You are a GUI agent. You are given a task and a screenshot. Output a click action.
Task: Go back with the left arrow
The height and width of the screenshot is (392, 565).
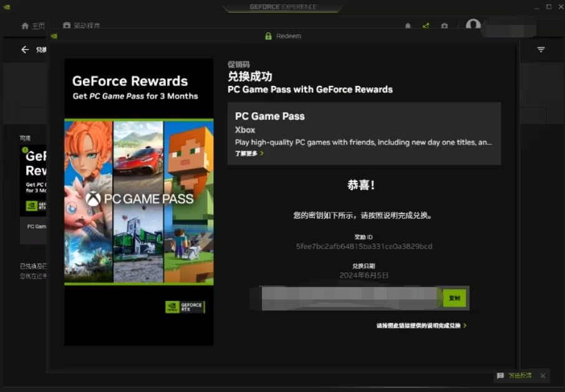[25, 50]
